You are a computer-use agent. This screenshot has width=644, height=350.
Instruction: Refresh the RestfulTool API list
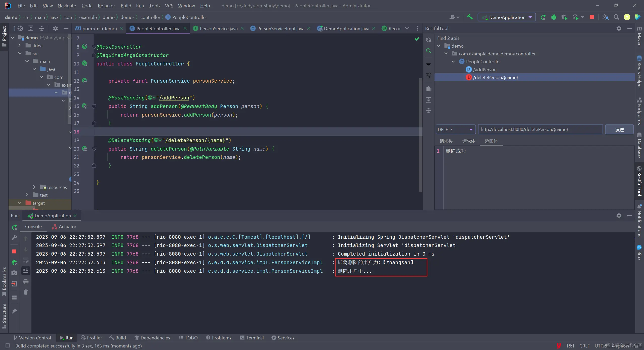[428, 40]
